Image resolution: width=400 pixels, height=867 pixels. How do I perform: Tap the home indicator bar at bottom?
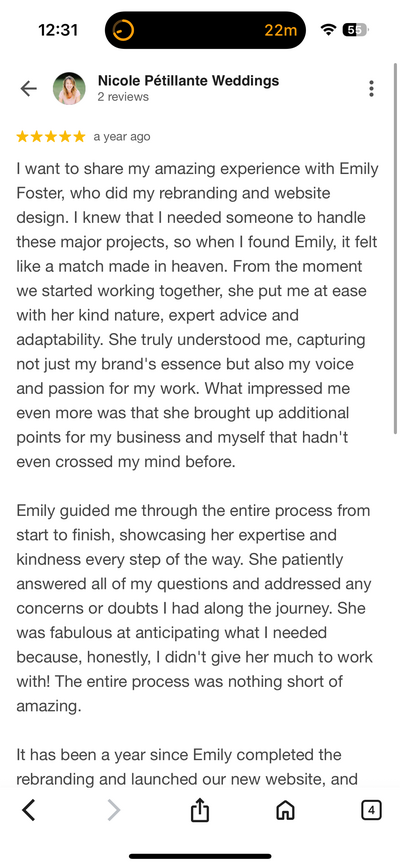click(x=200, y=856)
